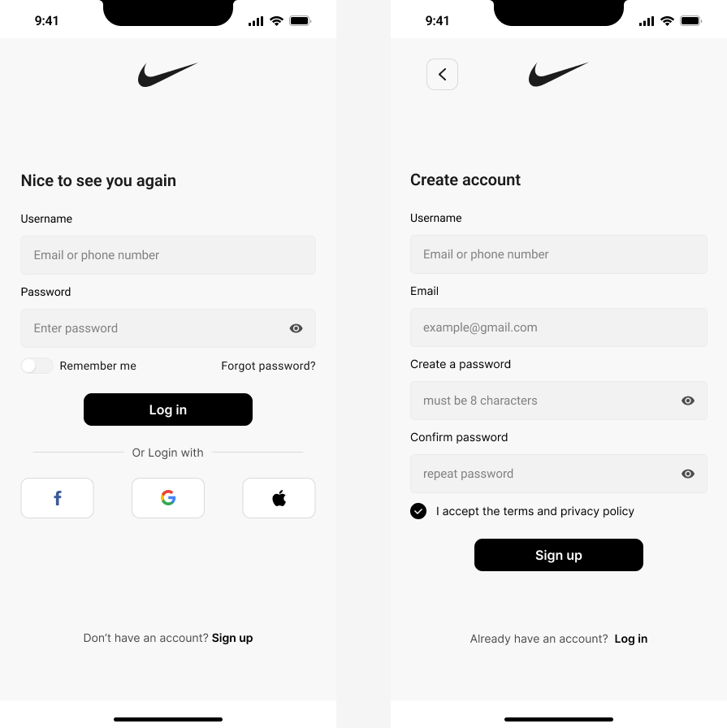Viewport: 727px width, 728px height.
Task: Click the Facebook login icon
Action: (58, 498)
